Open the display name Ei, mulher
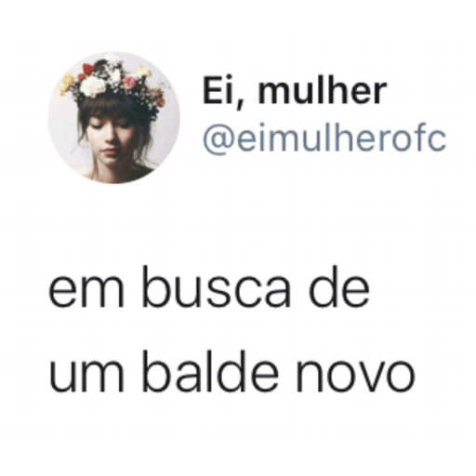 295,91
